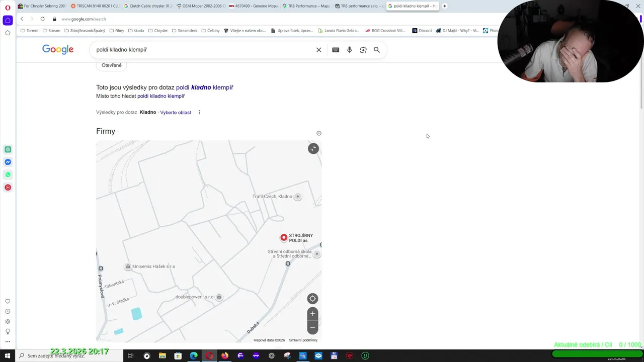
Task: Zoom in on the map
Action: tap(312, 314)
